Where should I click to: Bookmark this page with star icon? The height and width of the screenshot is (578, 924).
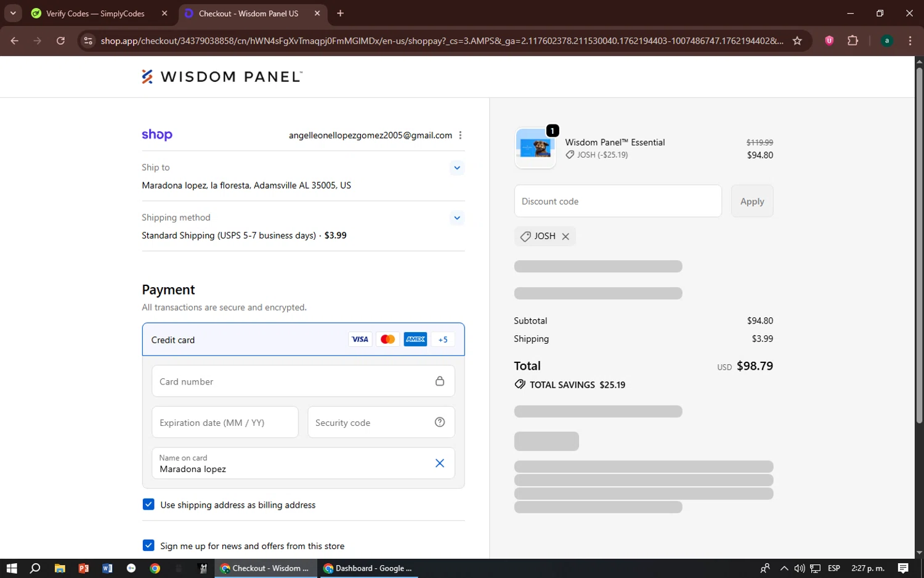coord(797,41)
